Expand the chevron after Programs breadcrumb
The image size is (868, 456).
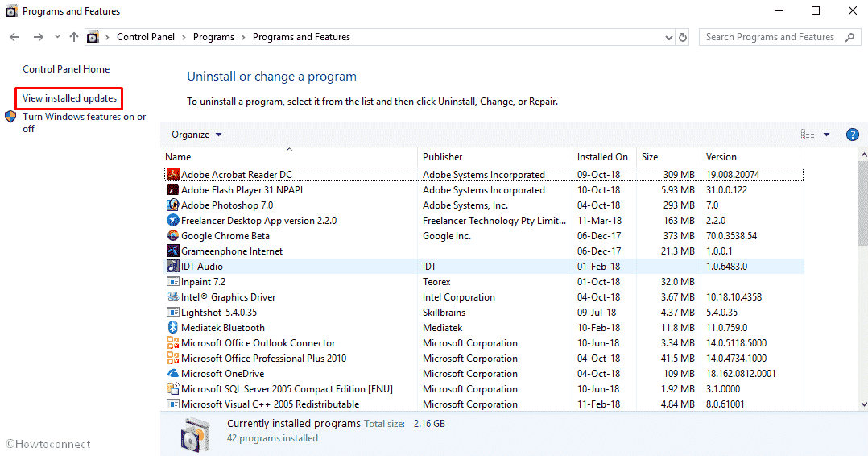(243, 37)
